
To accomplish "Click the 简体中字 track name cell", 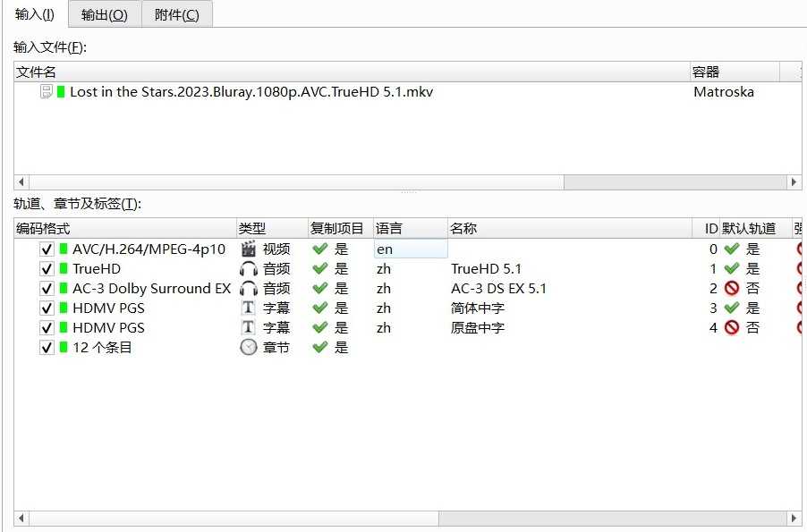I will point(478,308).
